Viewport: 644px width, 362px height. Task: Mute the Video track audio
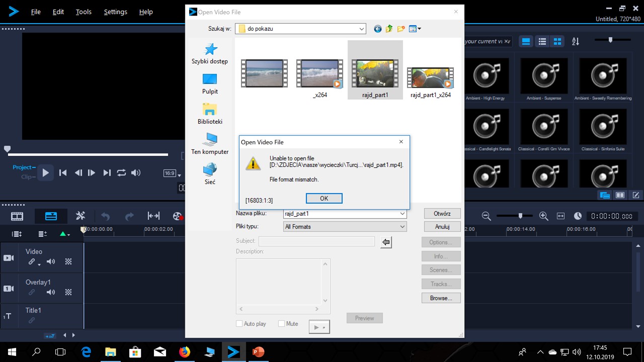pyautogui.click(x=51, y=261)
